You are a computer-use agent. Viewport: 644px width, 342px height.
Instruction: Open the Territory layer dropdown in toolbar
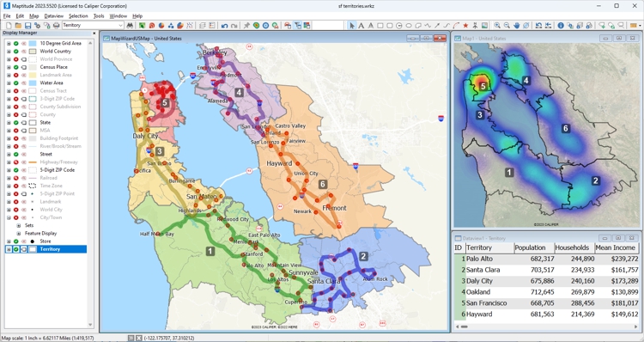(121, 26)
